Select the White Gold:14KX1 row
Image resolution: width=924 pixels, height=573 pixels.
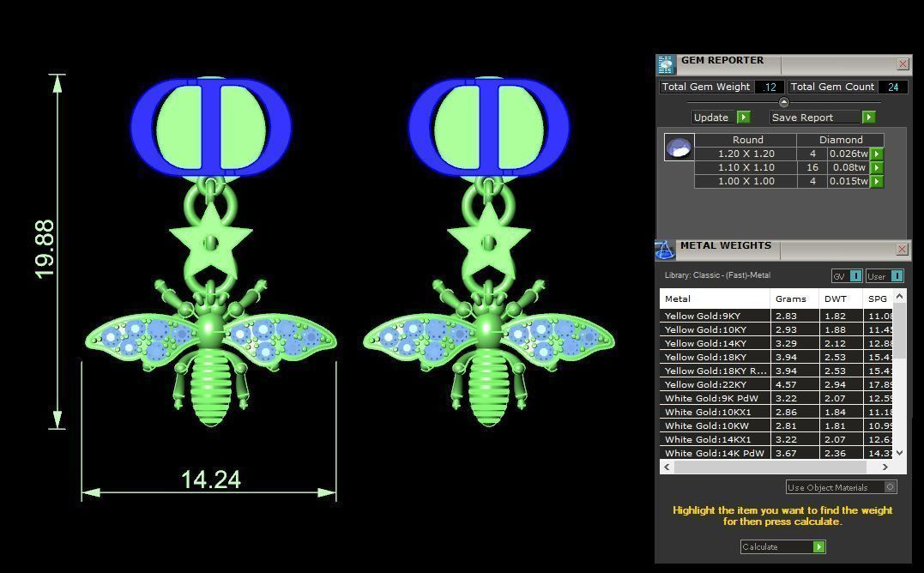click(x=776, y=439)
